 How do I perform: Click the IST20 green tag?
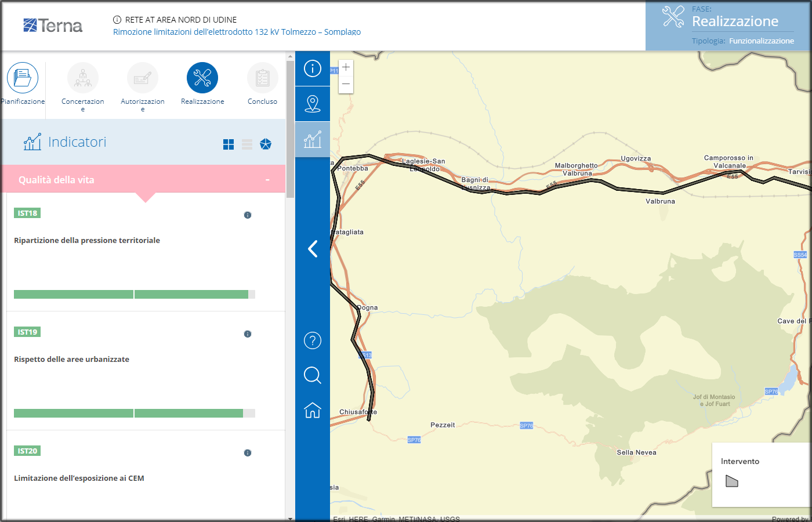point(27,451)
